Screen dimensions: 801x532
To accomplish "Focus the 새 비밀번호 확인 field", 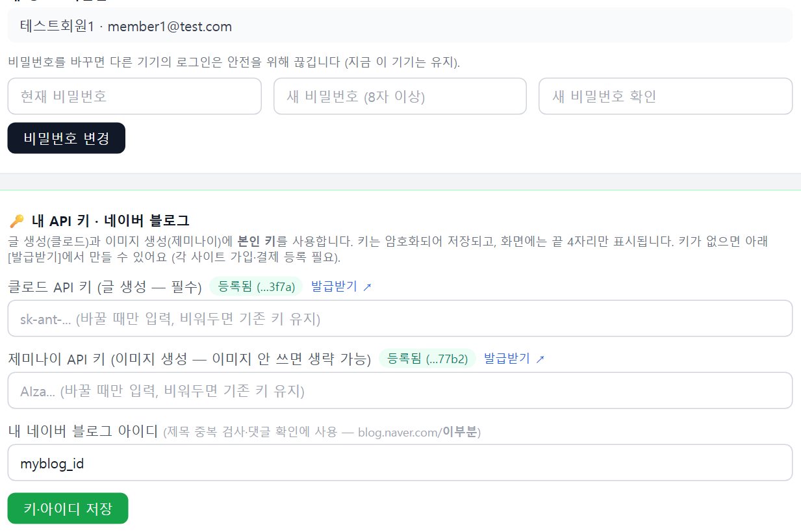I will coord(666,96).
